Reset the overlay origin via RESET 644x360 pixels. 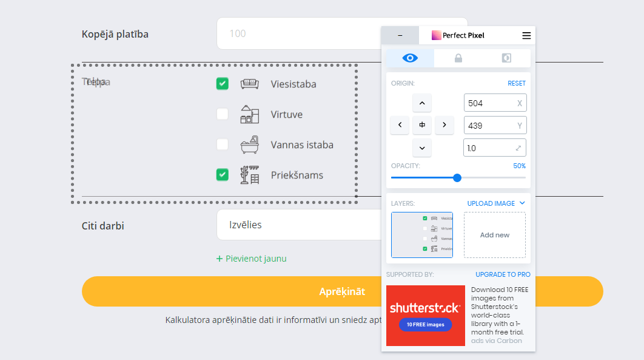tap(517, 83)
